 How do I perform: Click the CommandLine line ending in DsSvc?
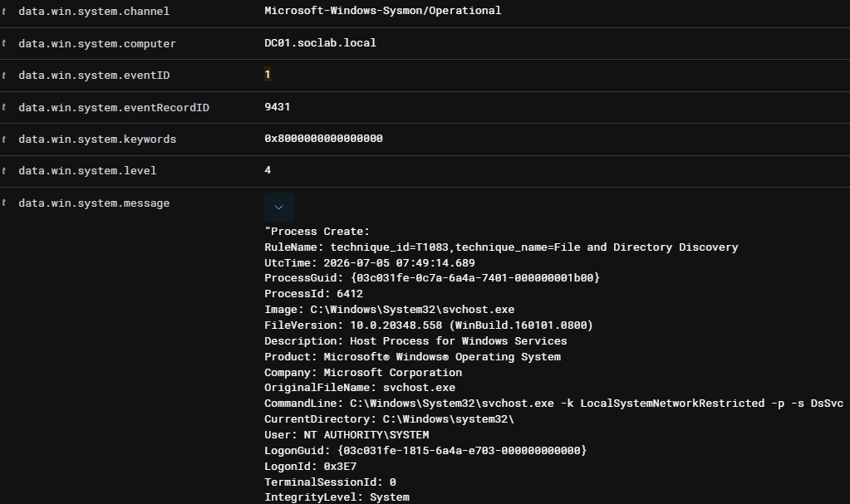coord(554,404)
